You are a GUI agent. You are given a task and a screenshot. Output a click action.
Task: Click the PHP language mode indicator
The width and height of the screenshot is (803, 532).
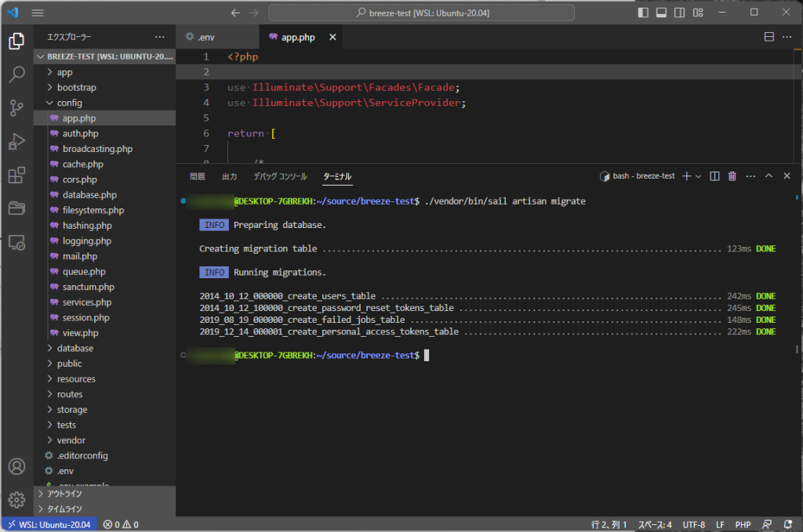click(743, 524)
